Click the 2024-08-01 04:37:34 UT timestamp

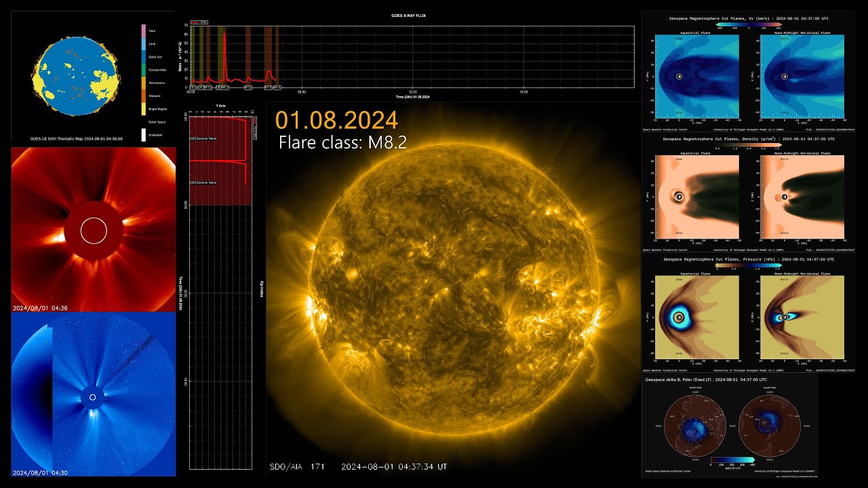393,466
